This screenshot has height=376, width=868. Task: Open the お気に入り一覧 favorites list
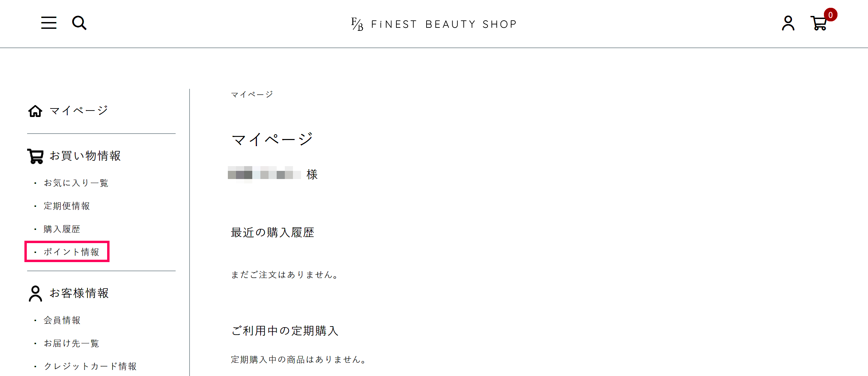[x=76, y=183]
